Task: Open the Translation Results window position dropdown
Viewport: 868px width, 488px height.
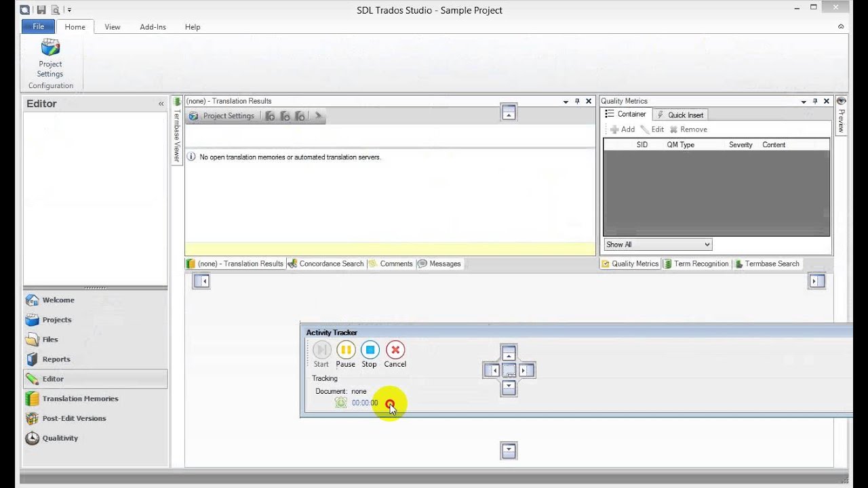Action: point(566,102)
